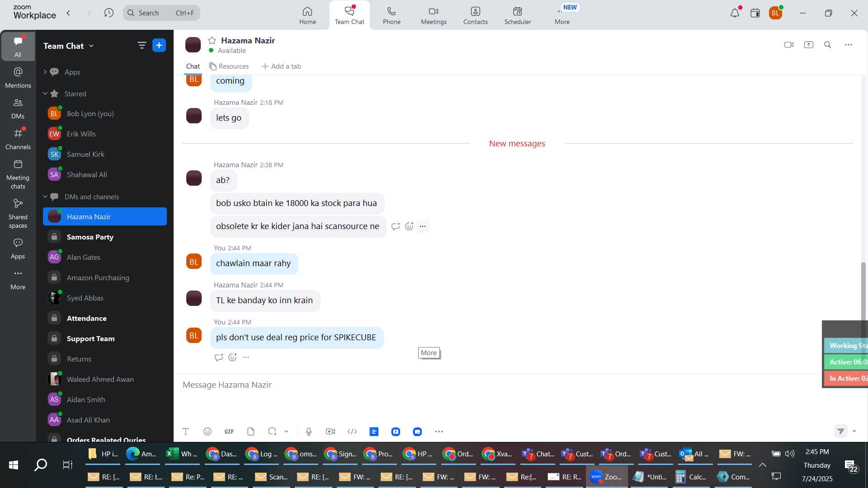The height and width of the screenshot is (488, 868).
Task: Open Samuel Kirk chat
Action: 105,154
